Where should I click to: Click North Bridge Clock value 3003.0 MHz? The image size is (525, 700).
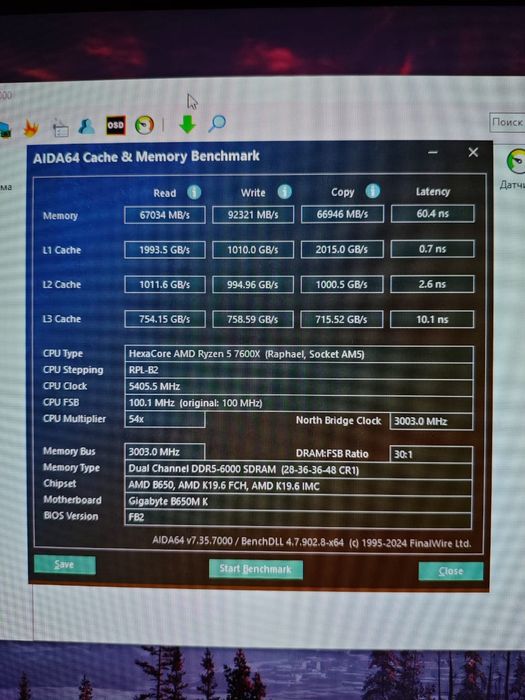tap(432, 421)
